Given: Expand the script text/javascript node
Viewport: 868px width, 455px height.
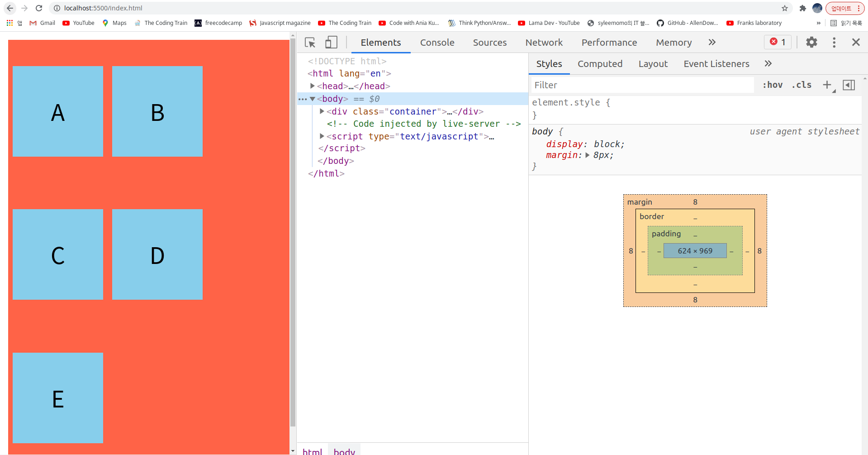Looking at the screenshot, I should pyautogui.click(x=322, y=136).
